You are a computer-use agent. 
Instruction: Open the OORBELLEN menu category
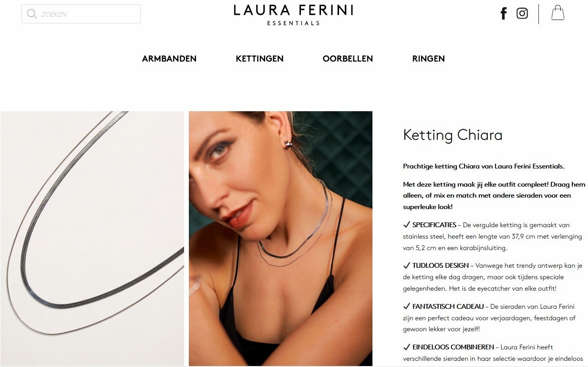click(x=348, y=59)
